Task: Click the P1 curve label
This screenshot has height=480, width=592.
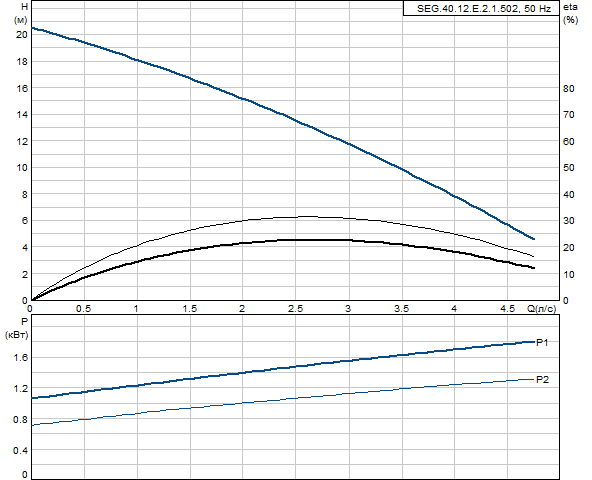Action: [542, 343]
